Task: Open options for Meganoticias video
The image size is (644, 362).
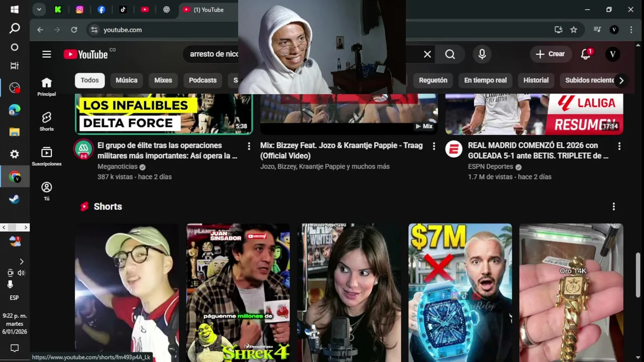Action: pyautogui.click(x=249, y=146)
